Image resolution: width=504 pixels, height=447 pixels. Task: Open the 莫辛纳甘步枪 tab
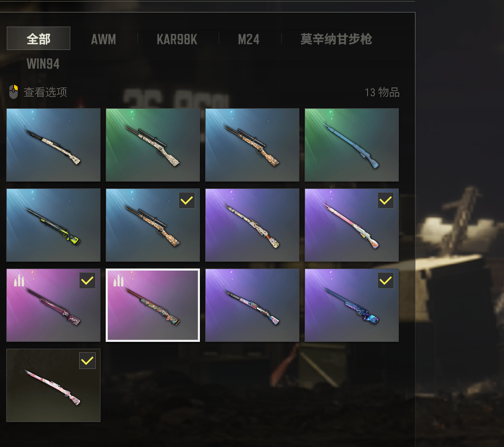(336, 39)
